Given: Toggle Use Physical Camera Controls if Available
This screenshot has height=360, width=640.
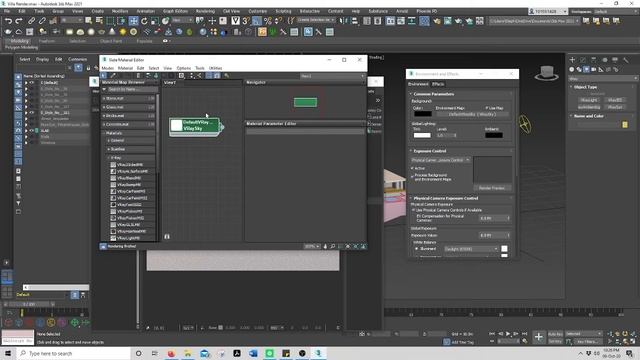Looking at the screenshot, I should (x=413, y=210).
